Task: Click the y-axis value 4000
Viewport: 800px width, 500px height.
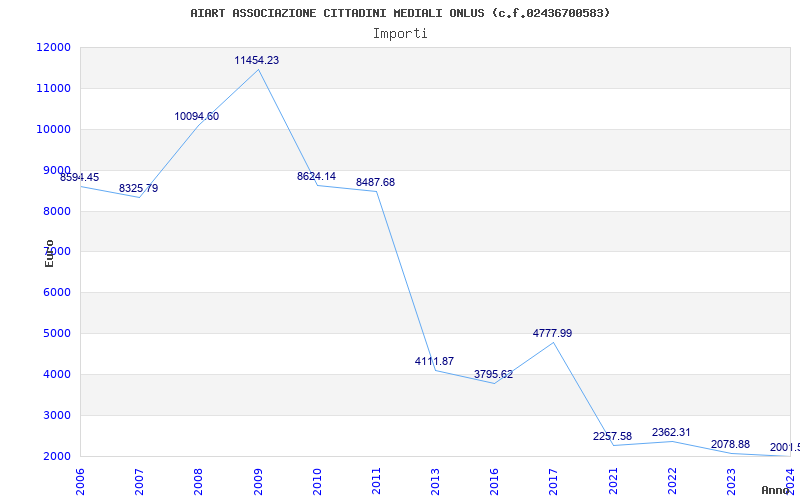Action: tap(56, 374)
